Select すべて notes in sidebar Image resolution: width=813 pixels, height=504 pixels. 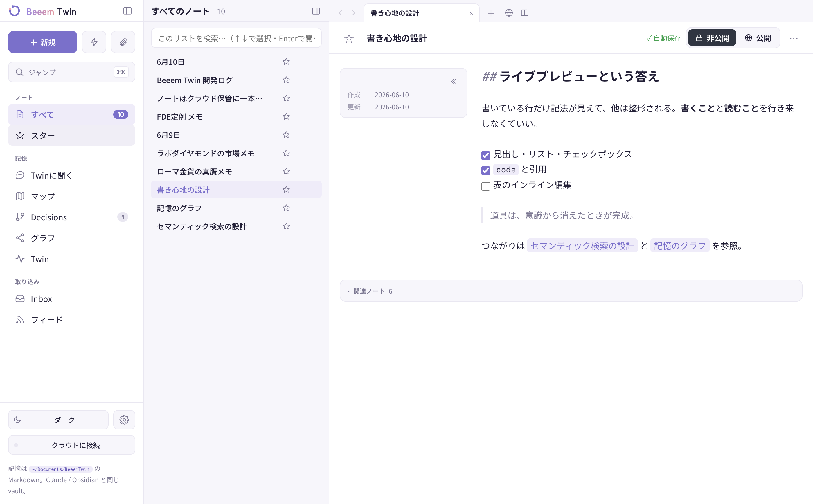coord(72,114)
